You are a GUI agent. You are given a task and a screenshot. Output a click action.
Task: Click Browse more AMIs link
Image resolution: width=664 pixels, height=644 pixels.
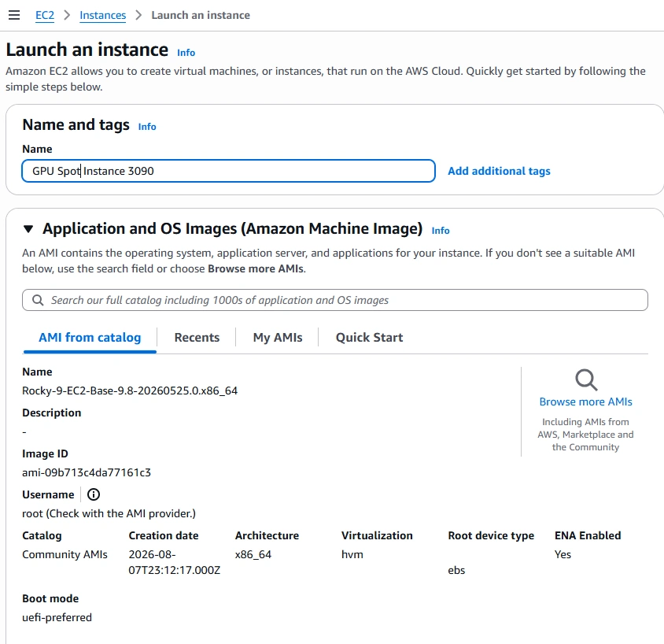[585, 402]
